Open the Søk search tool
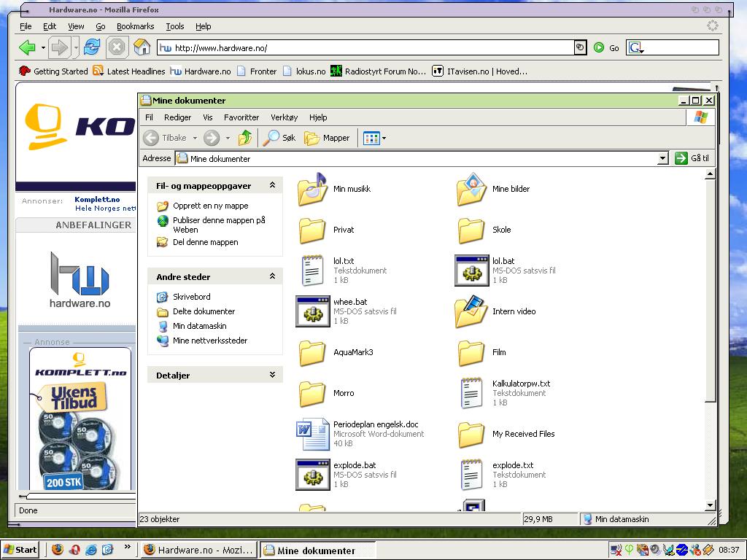747x560 pixels. click(280, 138)
